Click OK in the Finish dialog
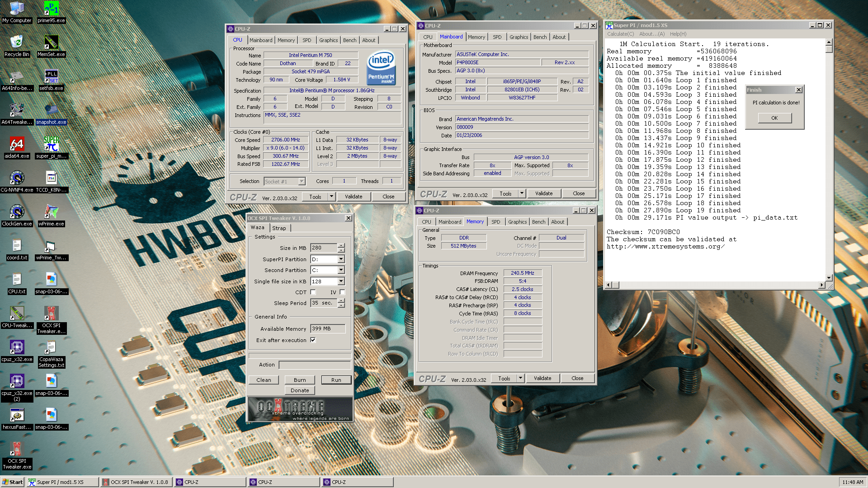 774,118
